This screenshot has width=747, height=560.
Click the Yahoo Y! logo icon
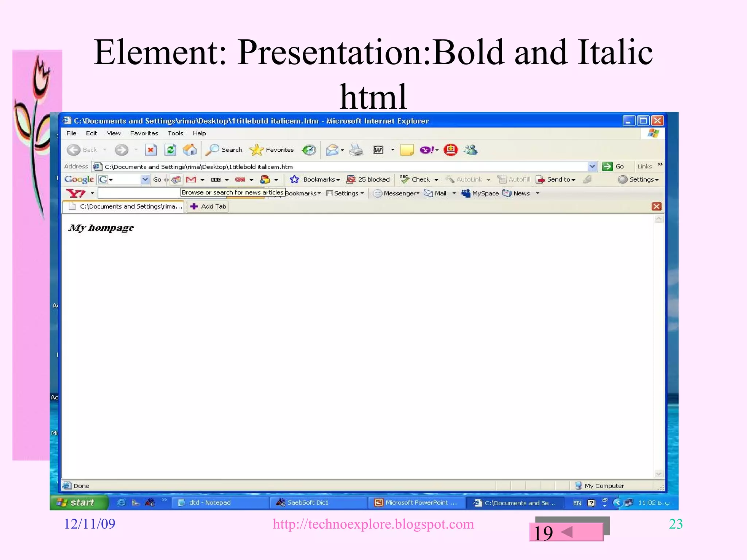76,193
